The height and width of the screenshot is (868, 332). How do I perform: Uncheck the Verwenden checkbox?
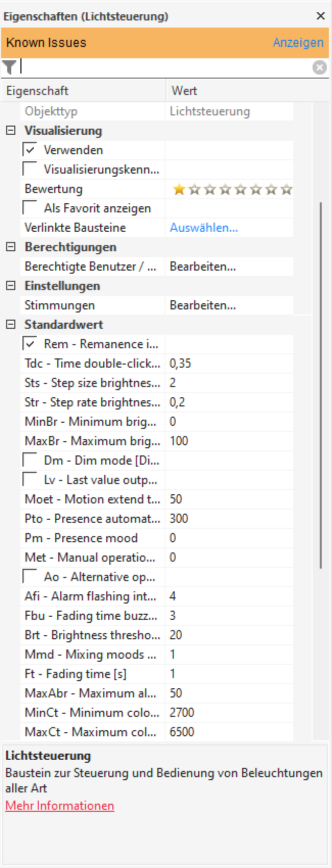tap(31, 150)
